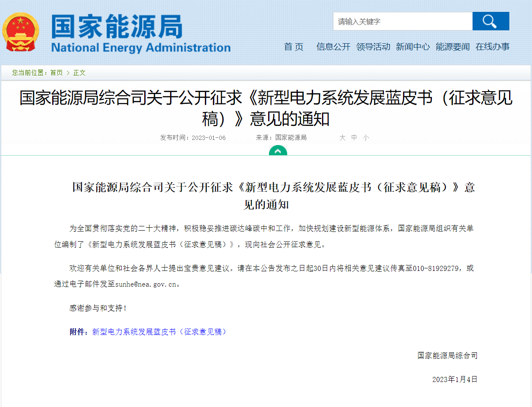Screen dimensions: 532x407
Task: Click the National Energy Administration English title
Action: pos(141,47)
